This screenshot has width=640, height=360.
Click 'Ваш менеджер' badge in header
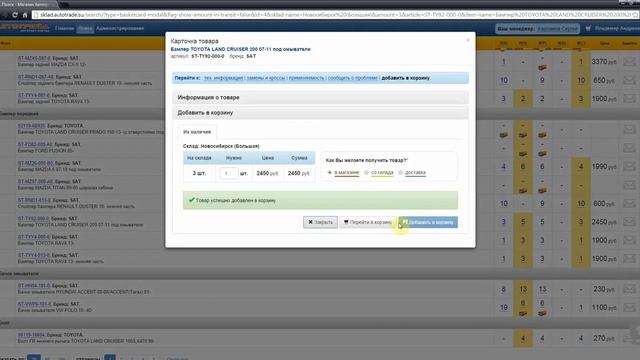(x=538, y=29)
